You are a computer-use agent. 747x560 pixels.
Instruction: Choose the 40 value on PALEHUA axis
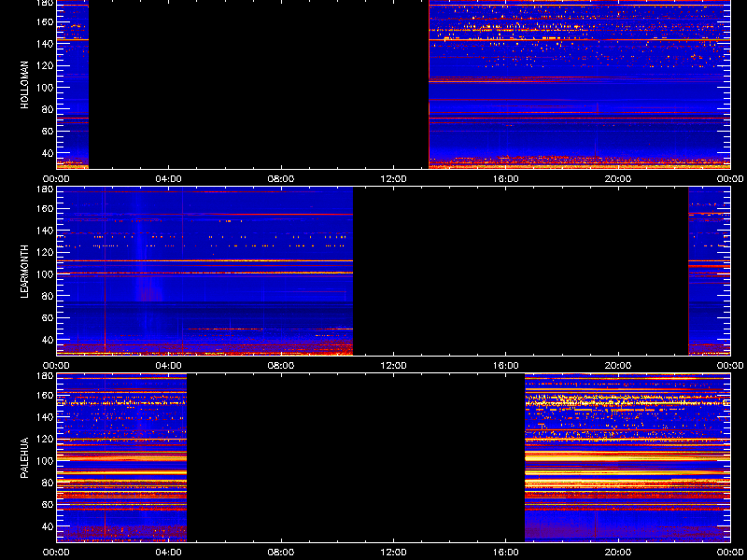pos(49,526)
